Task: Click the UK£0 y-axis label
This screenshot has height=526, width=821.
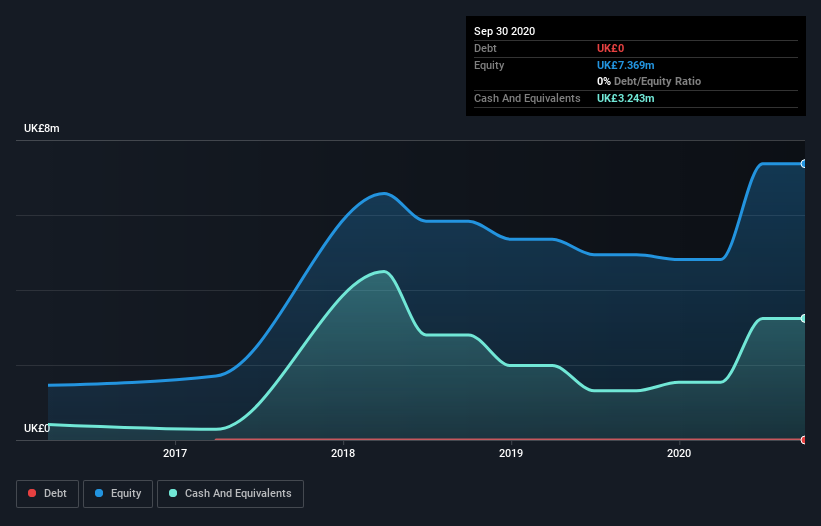Action: click(37, 428)
